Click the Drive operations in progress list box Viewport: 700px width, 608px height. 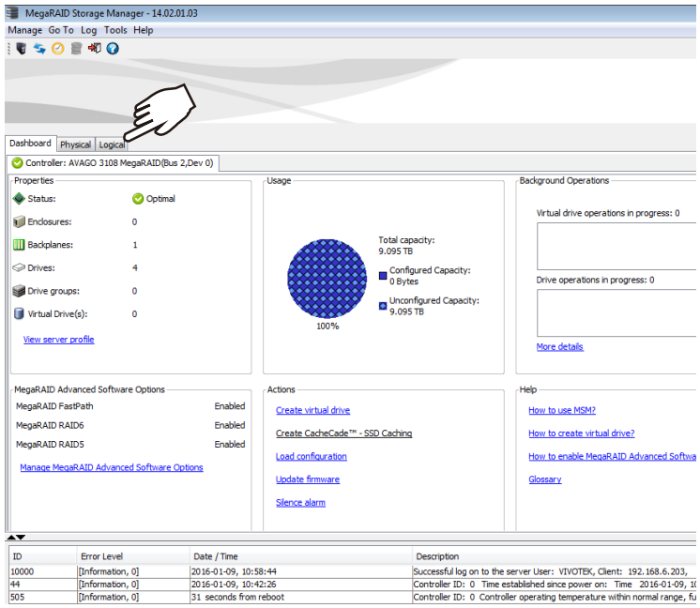616,313
